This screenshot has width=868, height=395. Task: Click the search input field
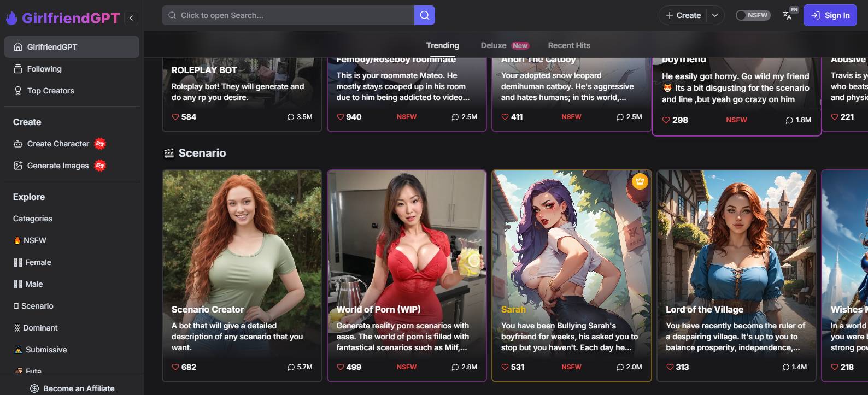[288, 15]
